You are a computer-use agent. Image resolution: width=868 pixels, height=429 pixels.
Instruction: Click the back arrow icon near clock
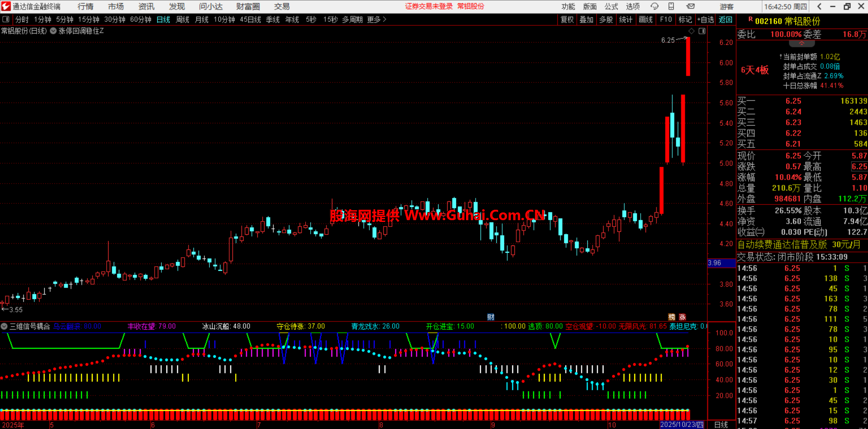pos(819,6)
